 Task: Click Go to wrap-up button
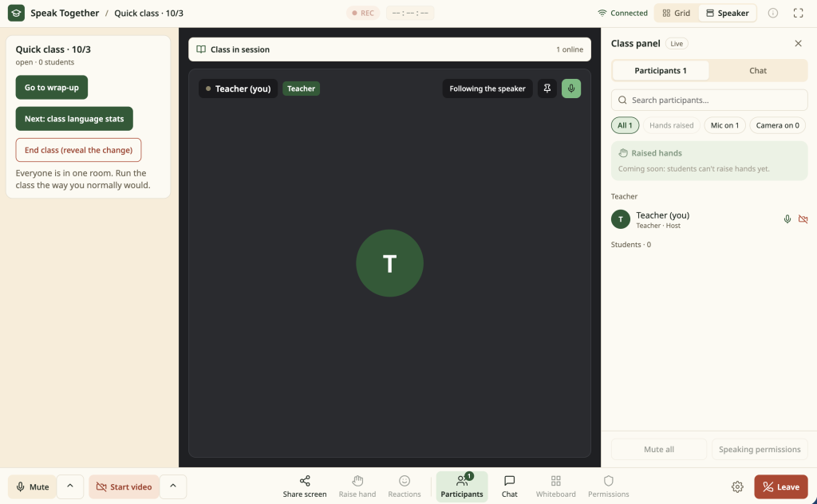[52, 88]
